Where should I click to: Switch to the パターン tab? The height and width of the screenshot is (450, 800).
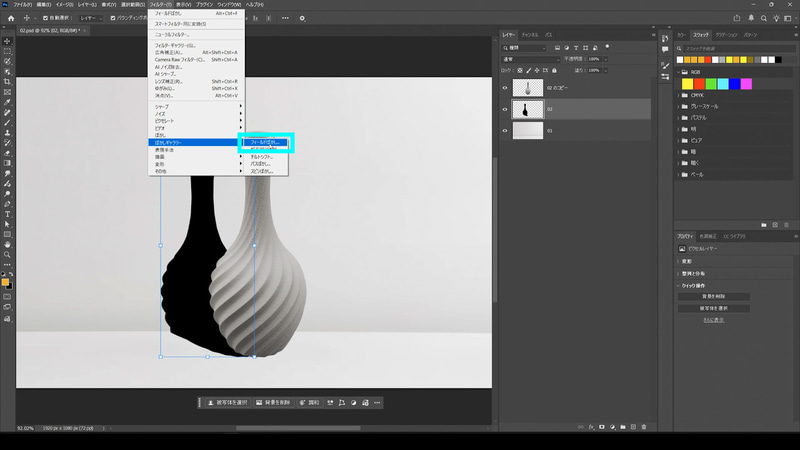tap(750, 35)
